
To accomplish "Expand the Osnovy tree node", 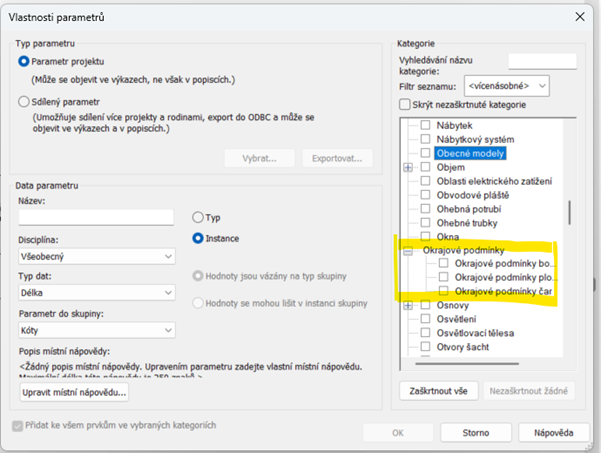I will 408,305.
